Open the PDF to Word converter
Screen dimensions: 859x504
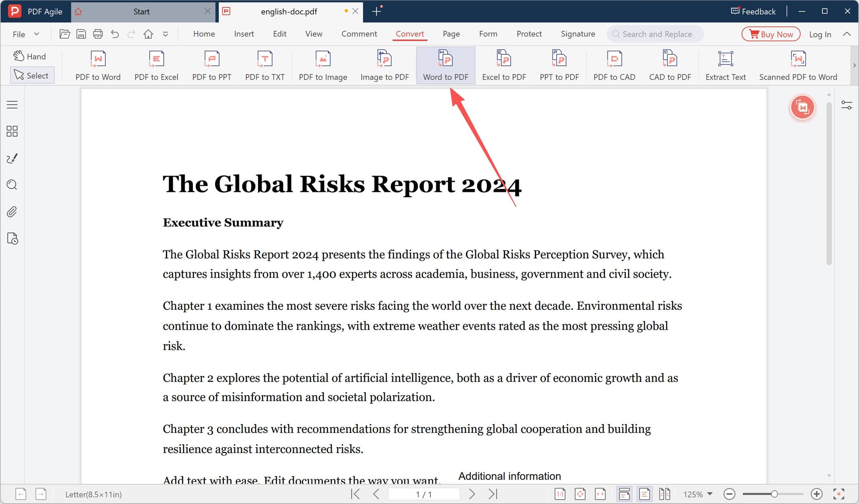coord(98,65)
